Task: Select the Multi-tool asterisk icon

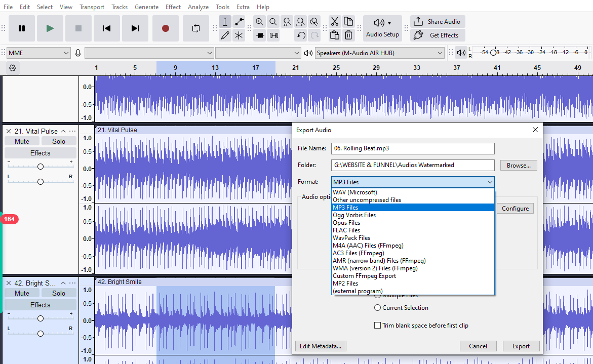Action: click(239, 35)
